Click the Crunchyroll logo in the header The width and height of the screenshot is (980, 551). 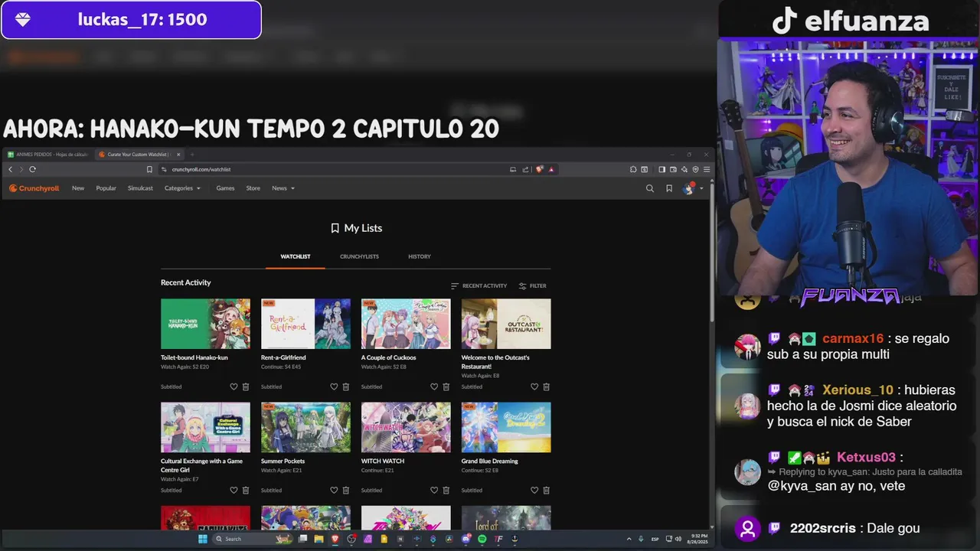coord(34,188)
